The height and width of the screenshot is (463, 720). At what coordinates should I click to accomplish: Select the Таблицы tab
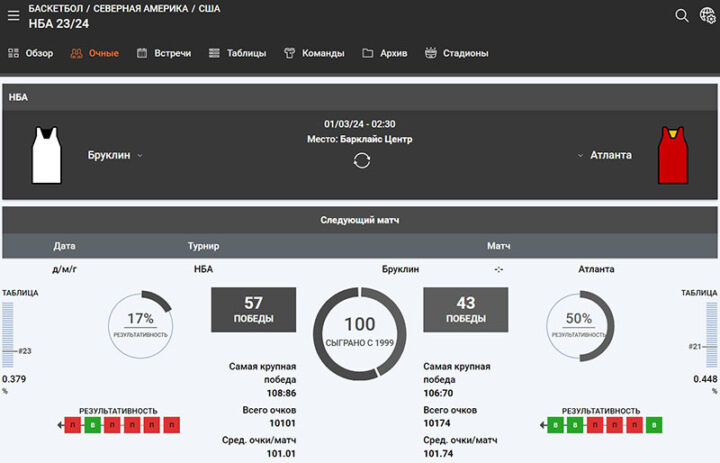point(237,53)
